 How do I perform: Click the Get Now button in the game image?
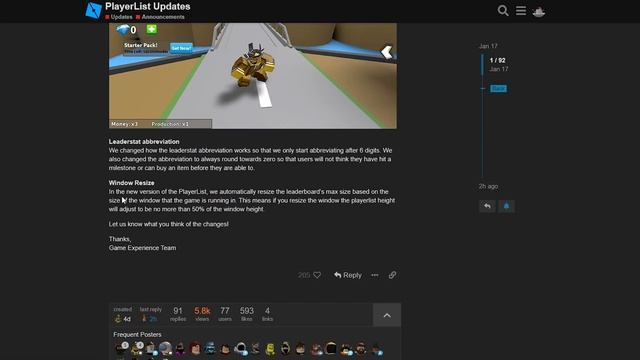coord(181,48)
